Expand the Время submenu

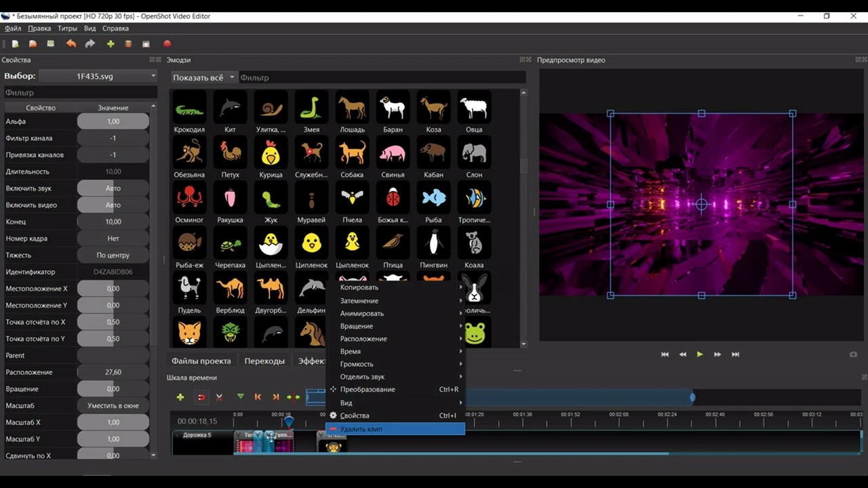(x=395, y=351)
